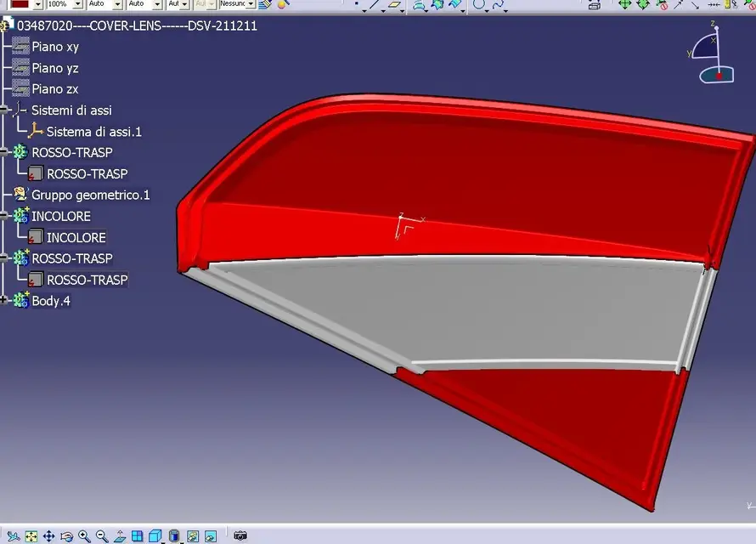Collapse the Sistemi di assi node
The width and height of the screenshot is (756, 544).
coord(5,110)
